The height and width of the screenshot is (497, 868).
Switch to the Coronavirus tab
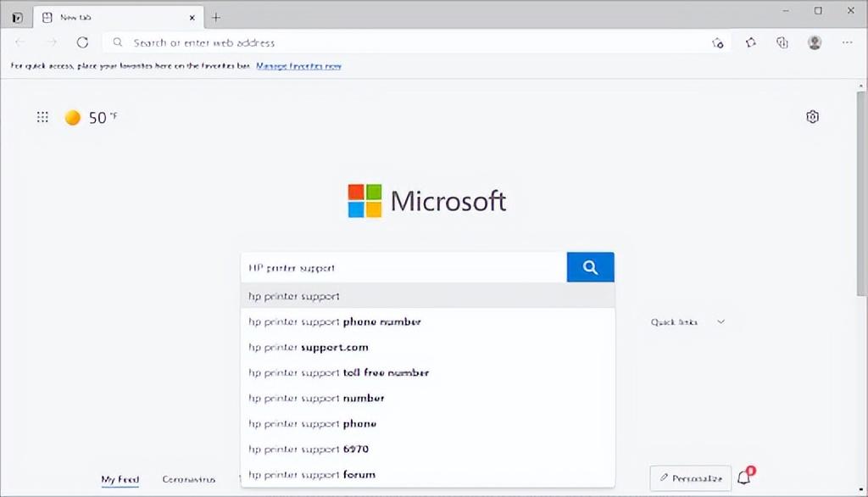189,479
